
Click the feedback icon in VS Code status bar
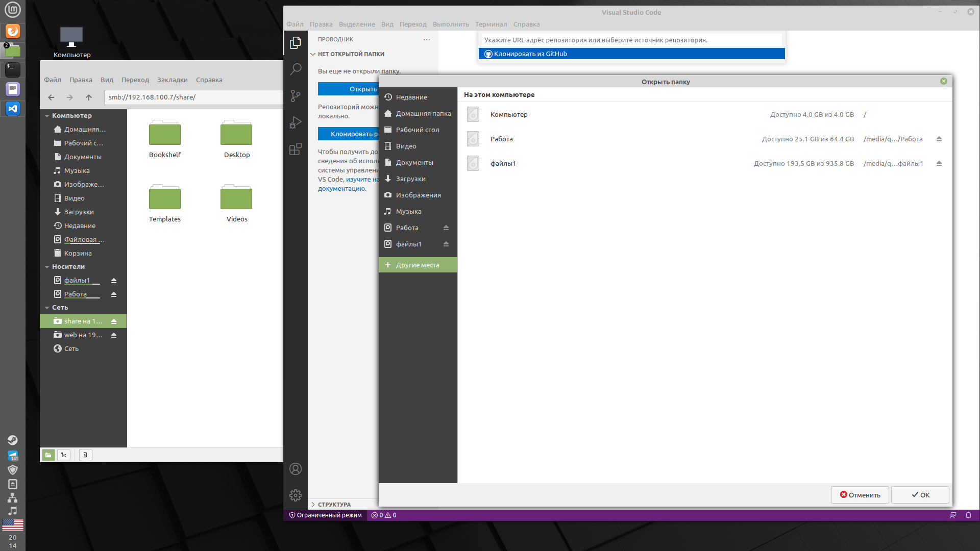[953, 515]
